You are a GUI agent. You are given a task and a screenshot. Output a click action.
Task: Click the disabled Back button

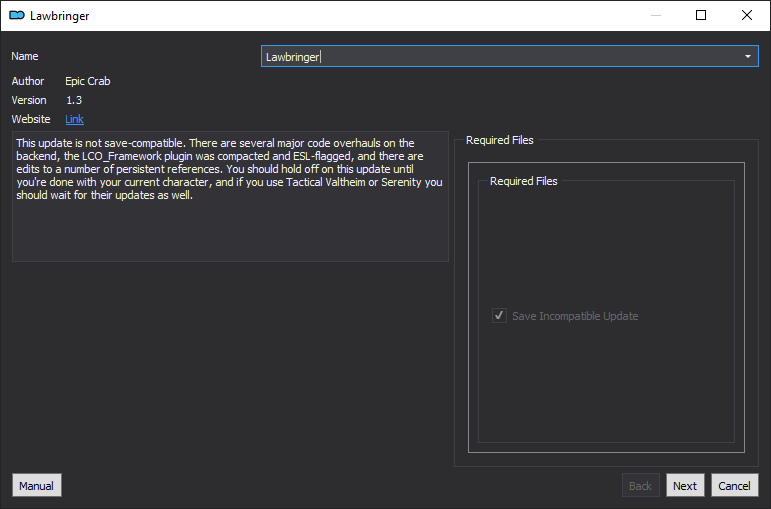(x=640, y=486)
